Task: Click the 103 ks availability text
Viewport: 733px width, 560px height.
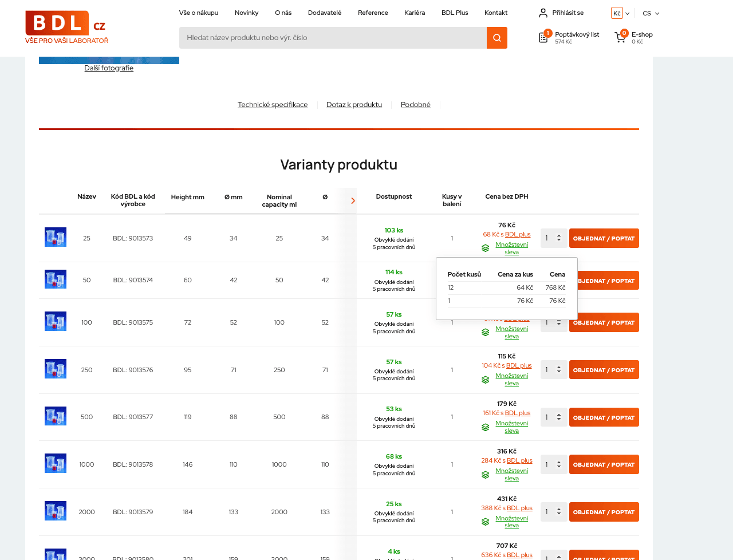Action: [394, 231]
